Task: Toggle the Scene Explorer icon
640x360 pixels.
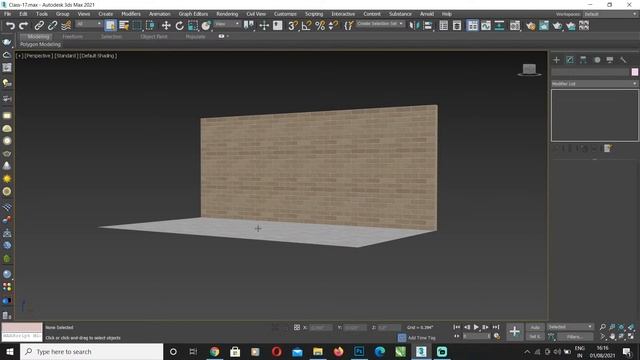Action: [x=444, y=26]
